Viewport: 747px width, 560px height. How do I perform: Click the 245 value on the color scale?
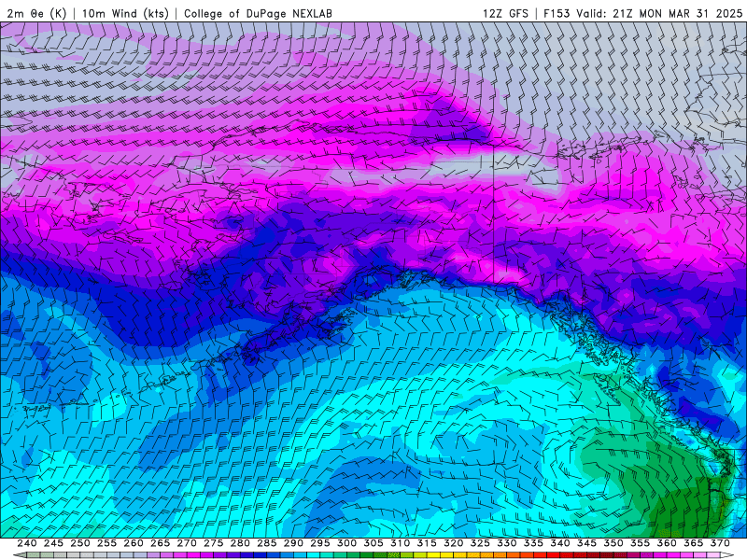coord(53,543)
